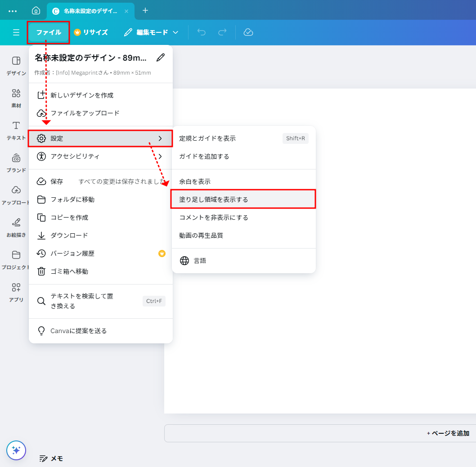Screen dimensions: 476x467
Task: Click the undo arrow icon
Action: pos(202,32)
